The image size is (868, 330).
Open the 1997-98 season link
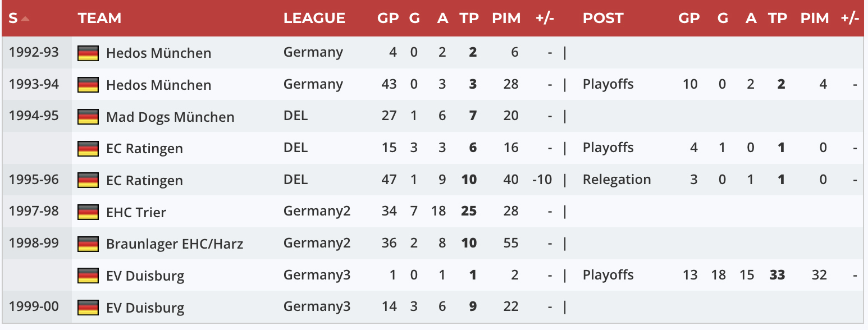pyautogui.click(x=34, y=212)
